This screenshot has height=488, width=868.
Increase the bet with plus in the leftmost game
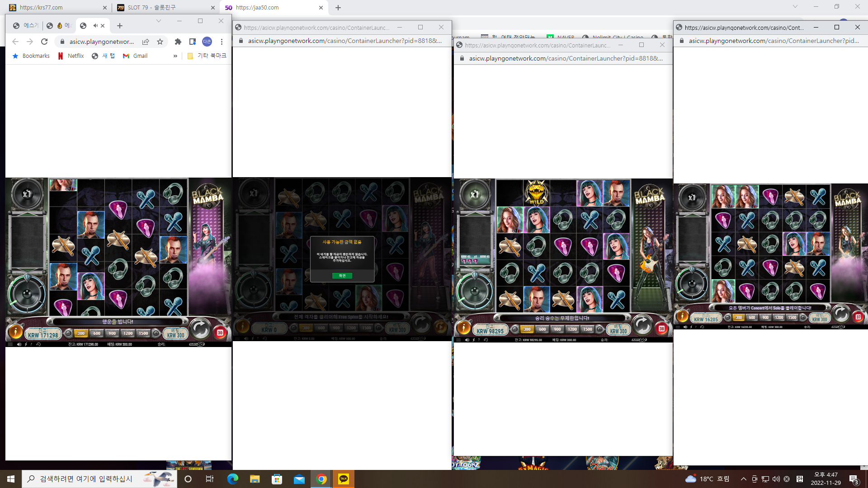(156, 333)
